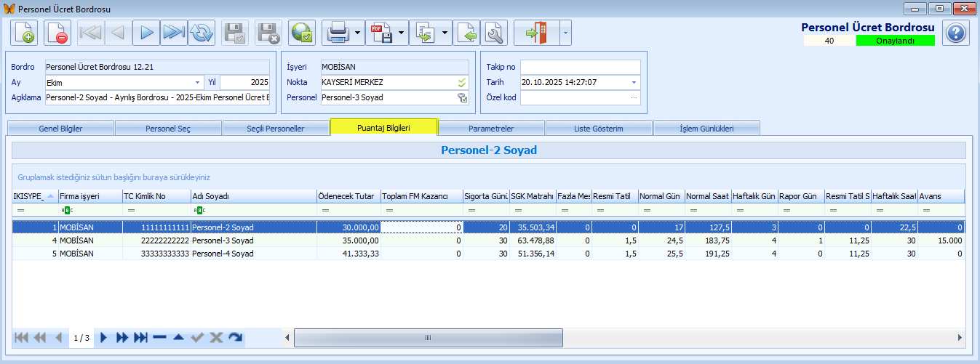Open the Parametreler tab
The width and height of the screenshot is (980, 364).
(x=491, y=129)
